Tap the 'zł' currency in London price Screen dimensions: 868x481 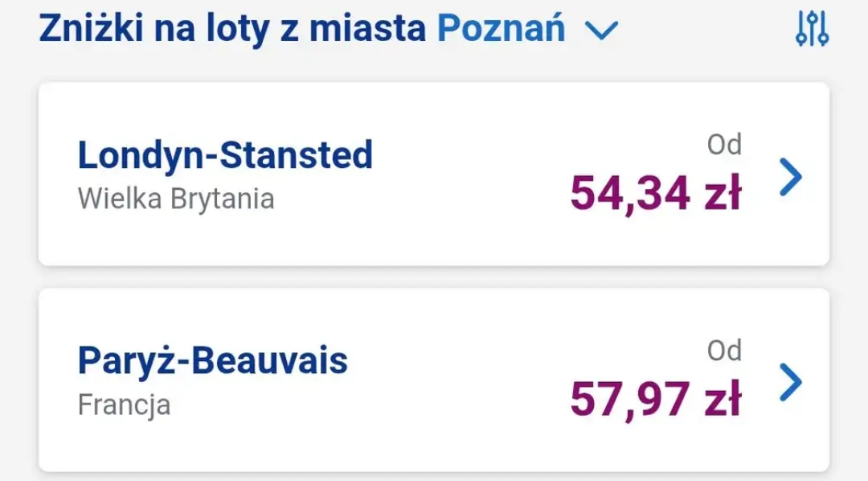pyautogui.click(x=722, y=194)
